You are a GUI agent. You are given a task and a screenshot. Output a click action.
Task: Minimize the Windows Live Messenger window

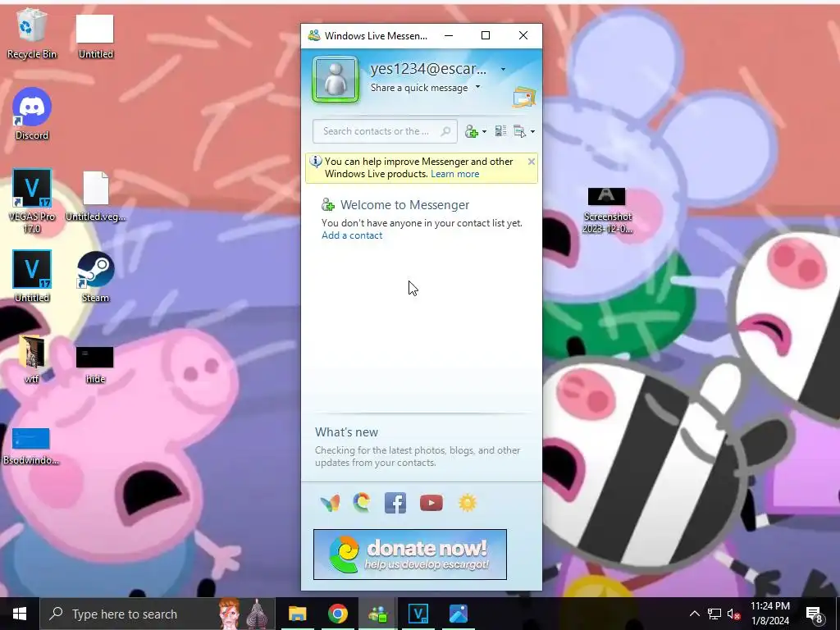[449, 35]
